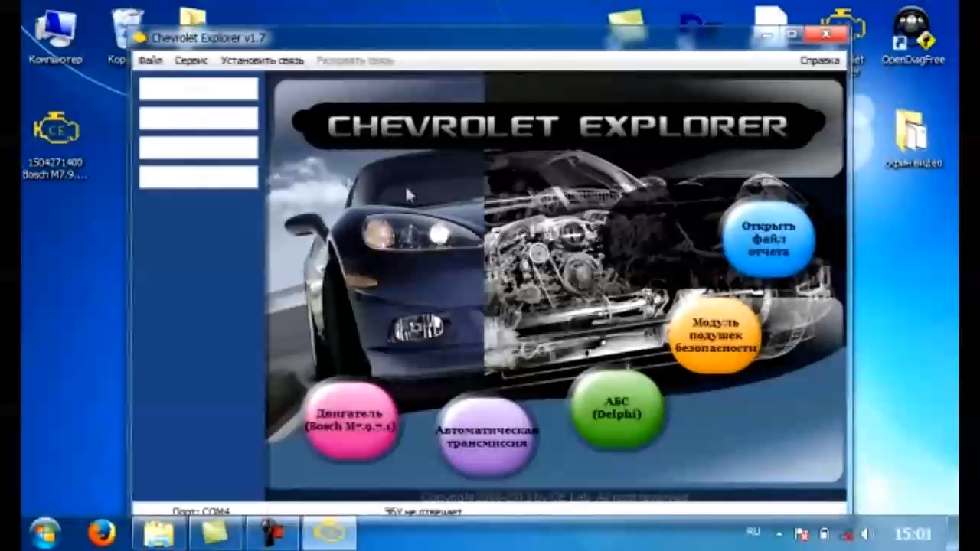Click the RU language indicator in tray
Viewport: 980px width, 551px height.
click(753, 533)
